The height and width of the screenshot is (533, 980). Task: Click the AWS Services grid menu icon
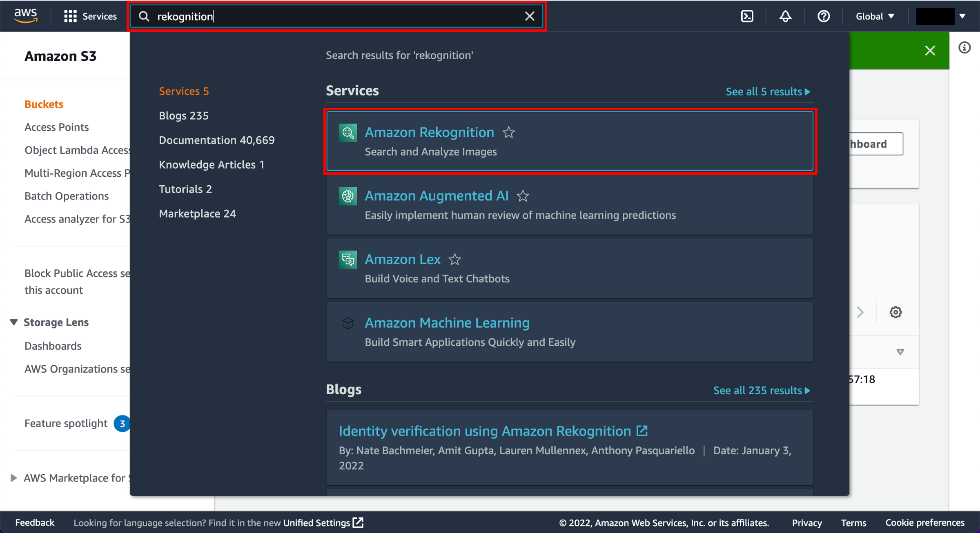(x=69, y=16)
